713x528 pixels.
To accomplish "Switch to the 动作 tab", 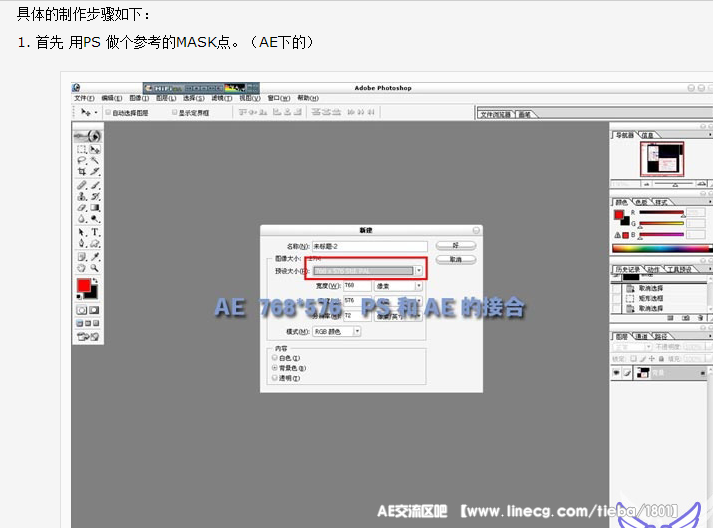I will click(653, 270).
